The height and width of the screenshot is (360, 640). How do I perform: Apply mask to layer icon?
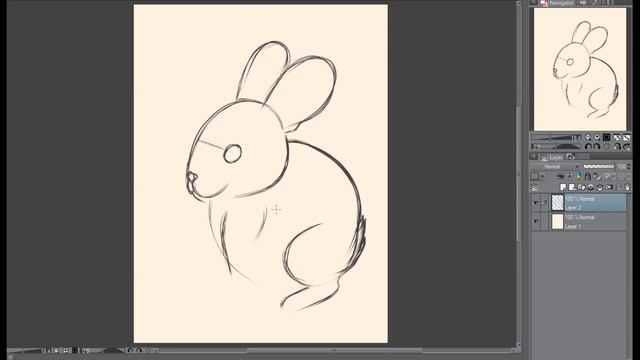pos(619,187)
